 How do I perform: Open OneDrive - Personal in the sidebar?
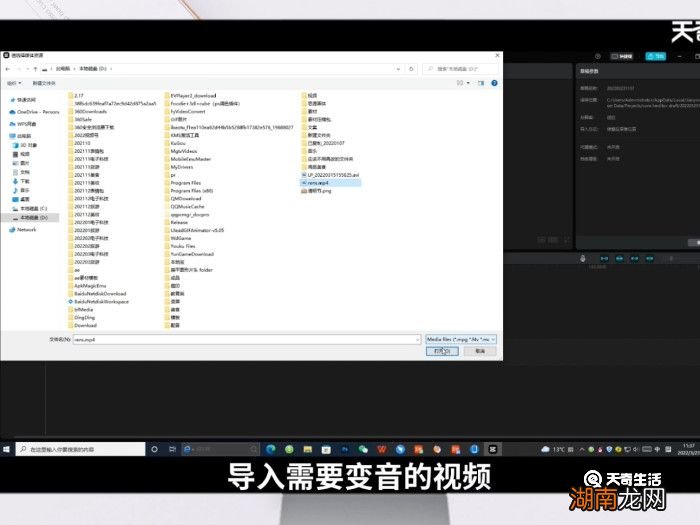pos(35,112)
